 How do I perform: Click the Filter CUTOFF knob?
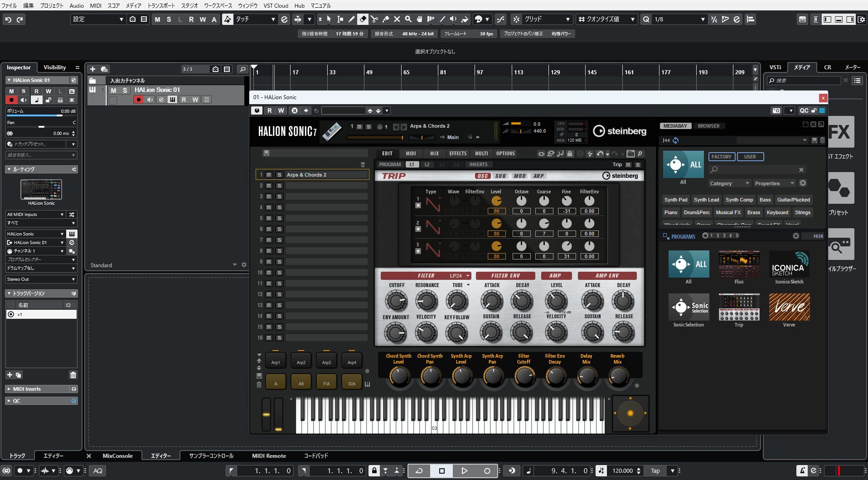396,301
